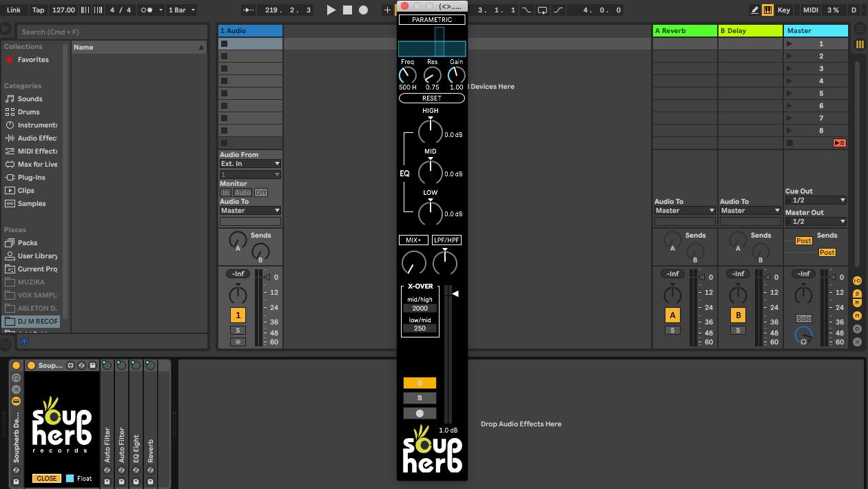Toggle the Draw Mode pencil icon
The width and height of the screenshot is (868, 489).
(x=755, y=10)
